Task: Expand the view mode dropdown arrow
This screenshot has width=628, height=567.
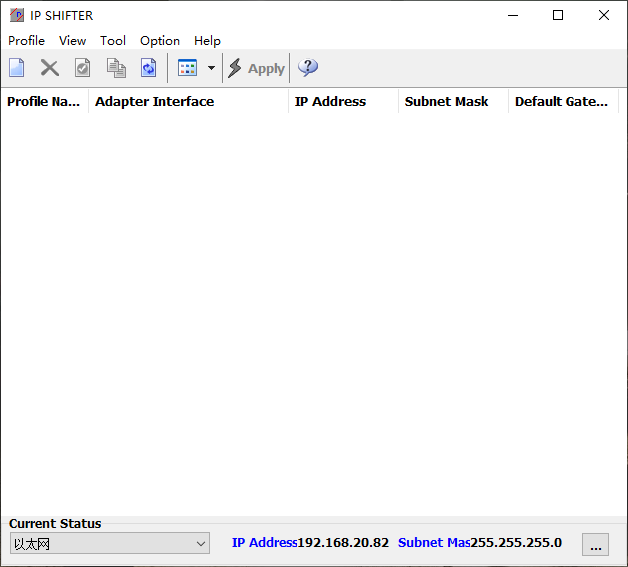Action: 211,68
